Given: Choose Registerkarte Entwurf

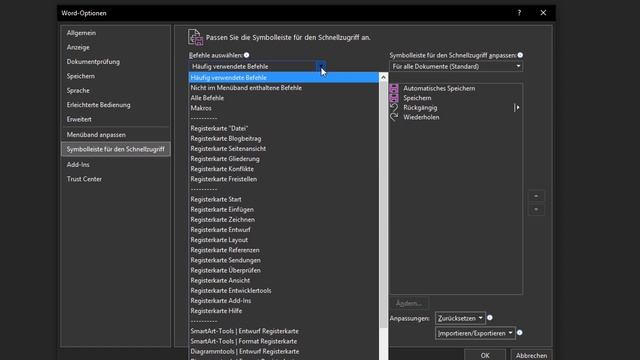Looking at the screenshot, I should 284,230.
